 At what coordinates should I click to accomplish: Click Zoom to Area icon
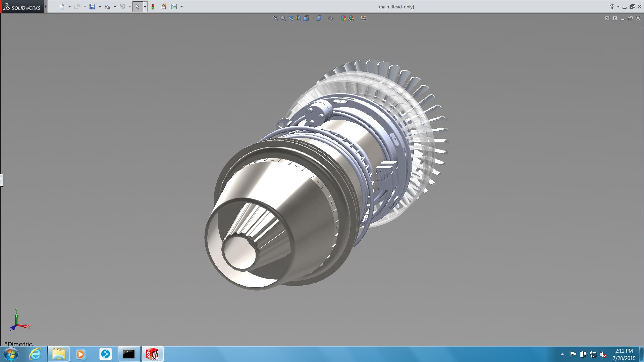(x=283, y=18)
